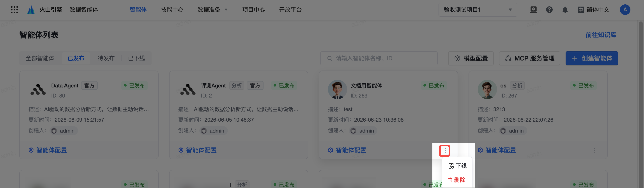Click the 评测Agent logo thumbnail

[188, 89]
